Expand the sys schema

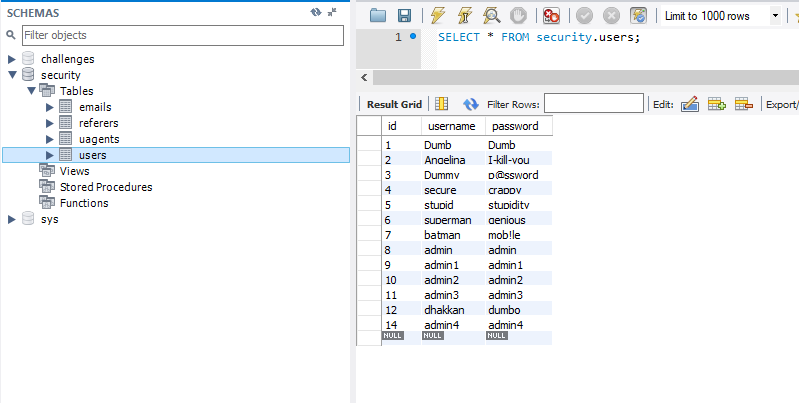12,219
